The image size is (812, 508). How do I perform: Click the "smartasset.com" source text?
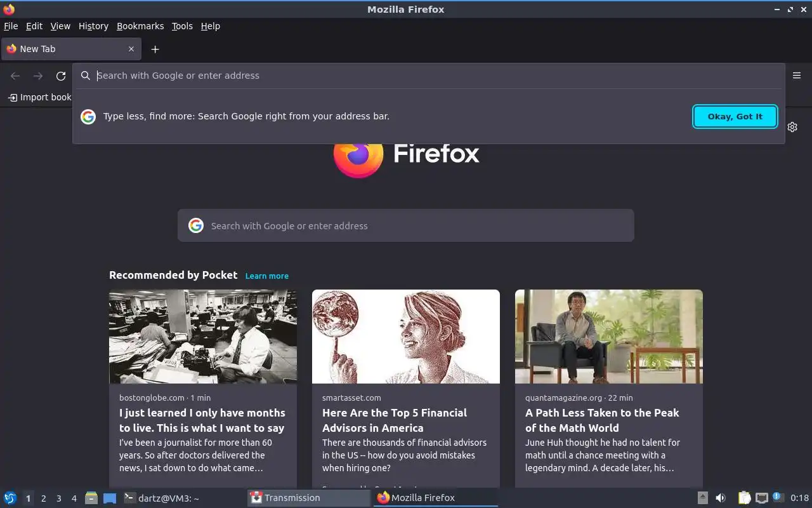351,398
